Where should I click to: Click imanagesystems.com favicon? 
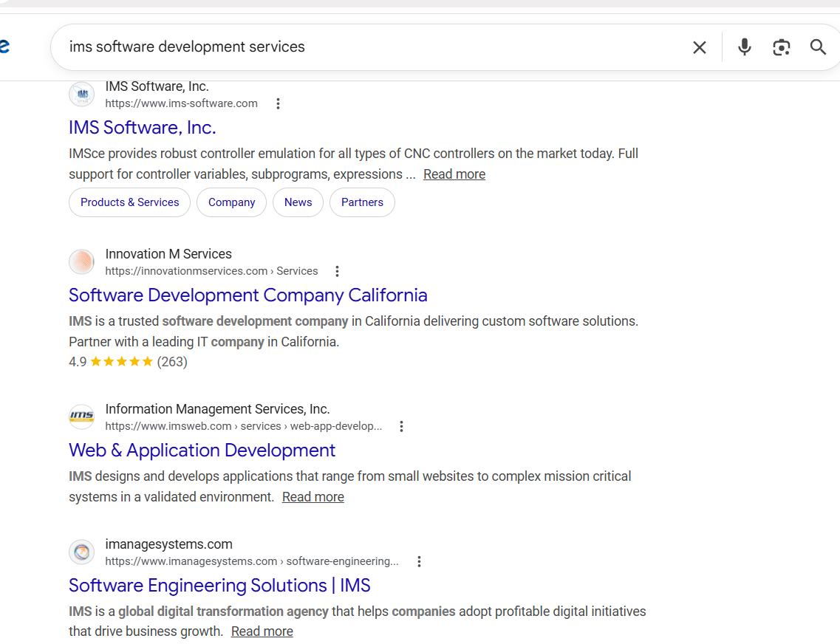click(82, 552)
